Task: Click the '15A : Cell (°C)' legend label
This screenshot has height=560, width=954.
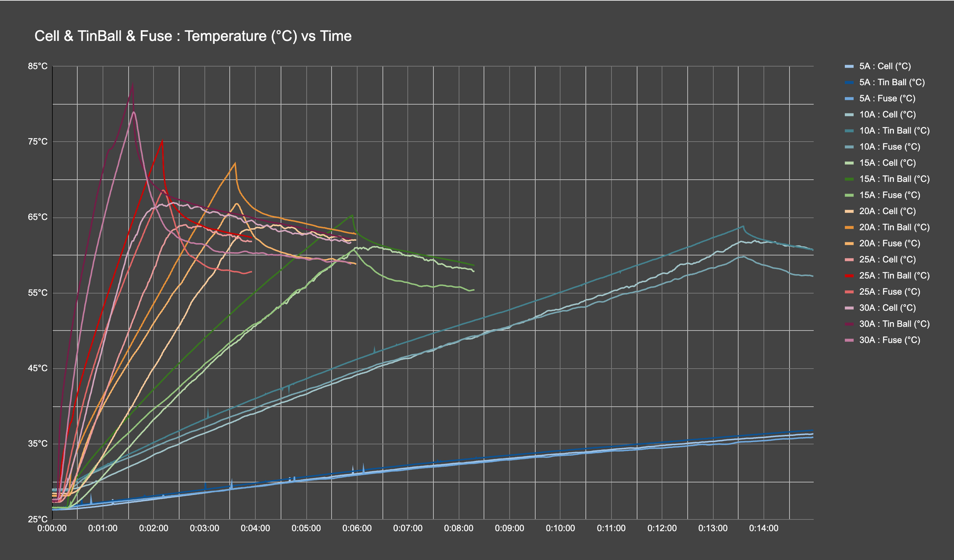Action: [887, 163]
